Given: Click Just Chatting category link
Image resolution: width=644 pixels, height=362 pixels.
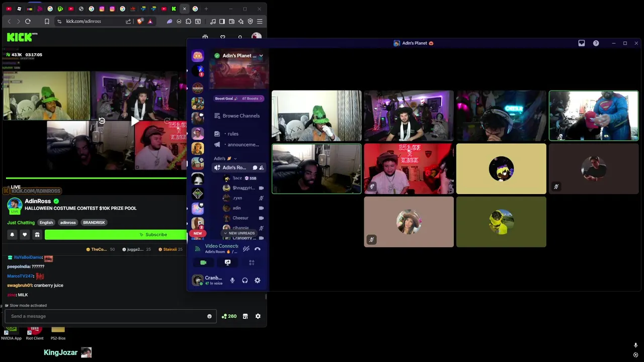Looking at the screenshot, I should (x=21, y=223).
